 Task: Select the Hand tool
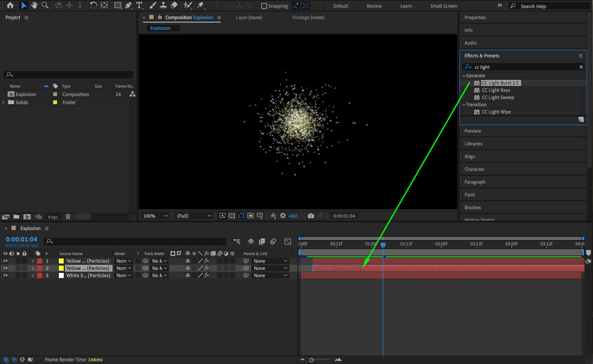[x=34, y=5]
